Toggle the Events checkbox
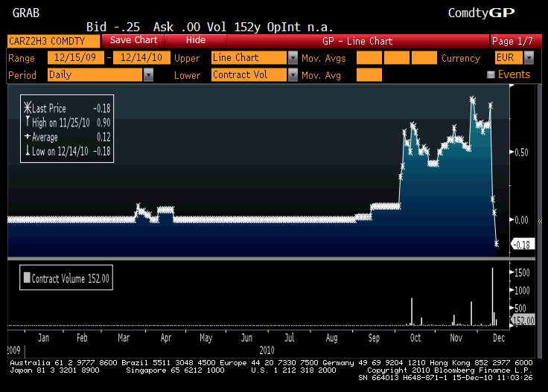This screenshot has width=548, height=392. 491,74
